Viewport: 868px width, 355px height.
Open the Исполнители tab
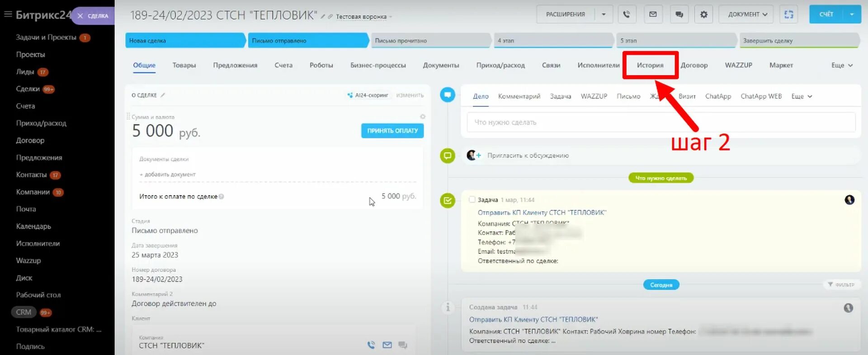(599, 65)
